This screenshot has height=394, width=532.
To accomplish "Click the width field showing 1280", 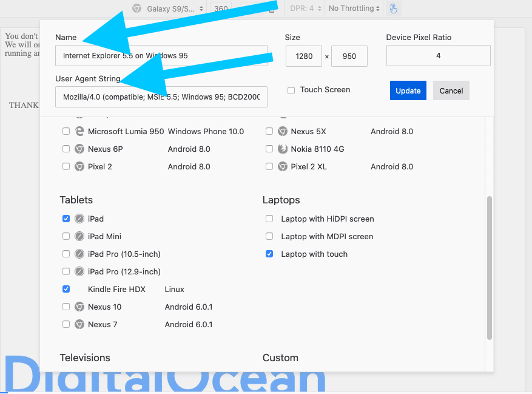I will pyautogui.click(x=304, y=56).
